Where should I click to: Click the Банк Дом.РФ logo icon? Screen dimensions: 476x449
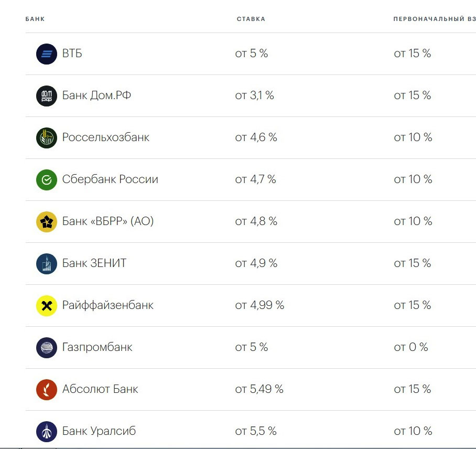[47, 95]
